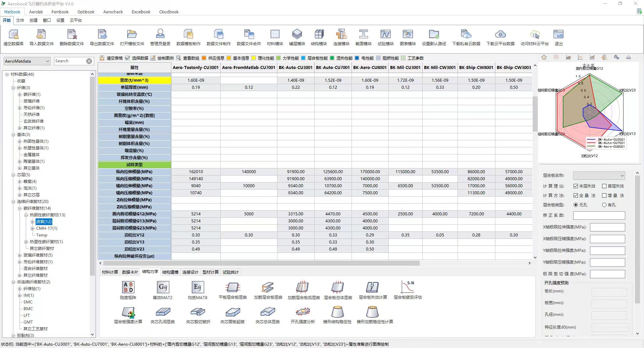
Task: Expand the 玻璃纤维复材(5) tree node
Action: click(20, 255)
